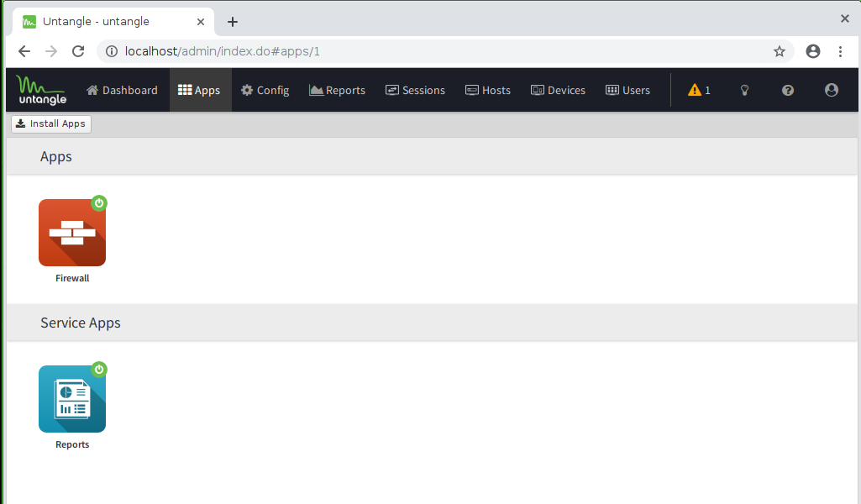861x504 pixels.
Task: Click the Firewall green power status badge
Action: click(x=99, y=203)
